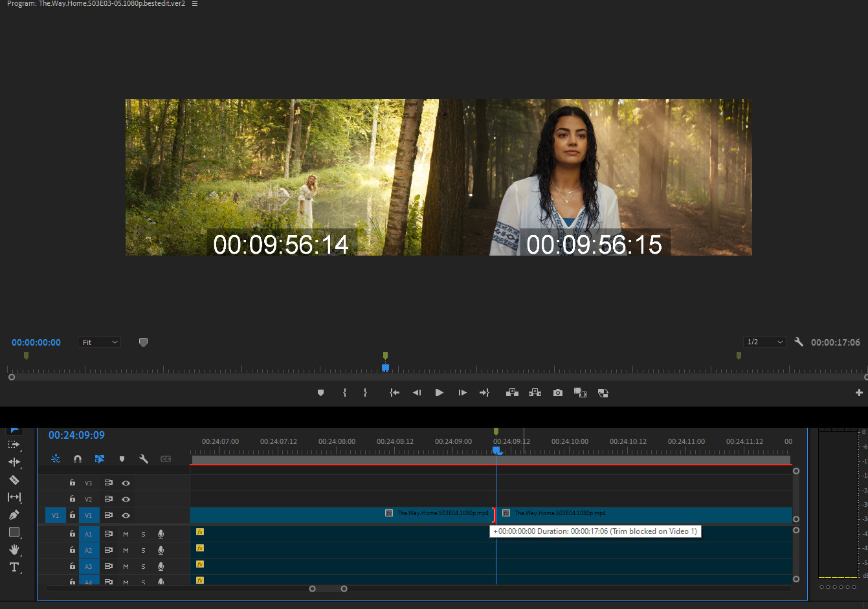Click the Program monitor playhead

385,368
